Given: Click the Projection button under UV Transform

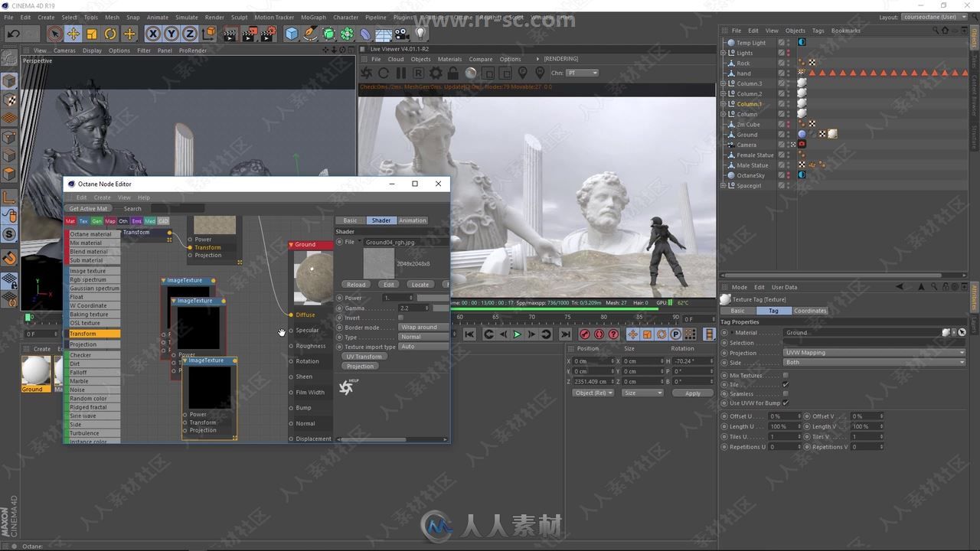Looking at the screenshot, I should click(x=360, y=367).
